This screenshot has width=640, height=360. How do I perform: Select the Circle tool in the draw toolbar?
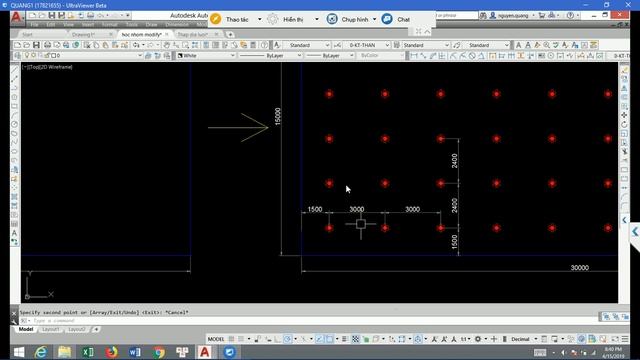tap(15, 124)
